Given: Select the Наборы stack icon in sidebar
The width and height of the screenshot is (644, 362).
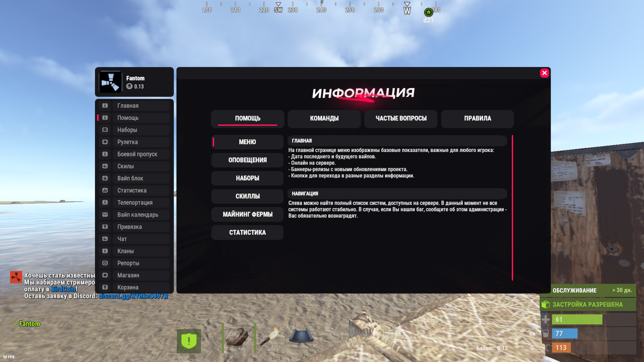Looking at the screenshot, I should click(104, 130).
